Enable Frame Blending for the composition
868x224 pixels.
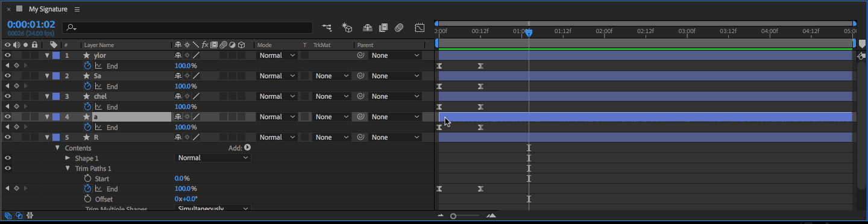(383, 28)
